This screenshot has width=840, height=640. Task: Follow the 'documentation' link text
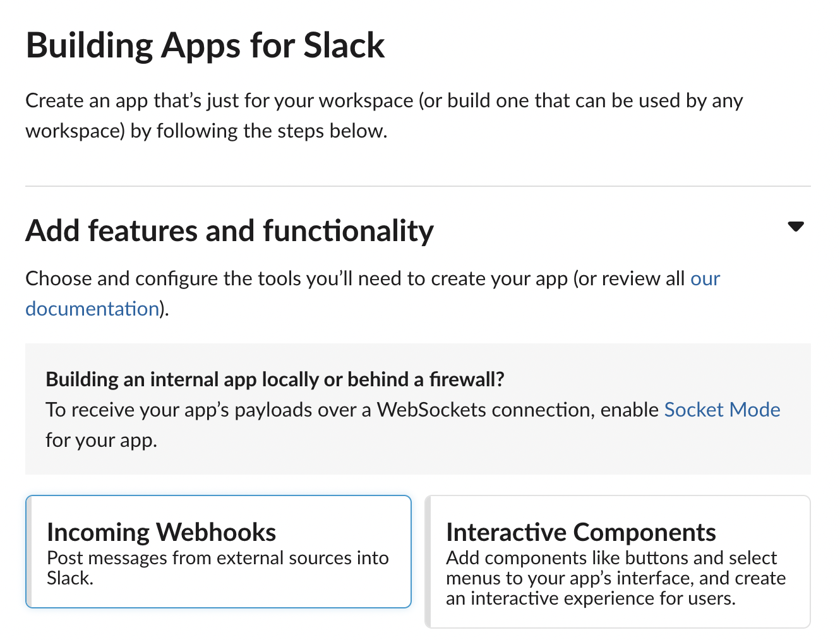point(92,309)
